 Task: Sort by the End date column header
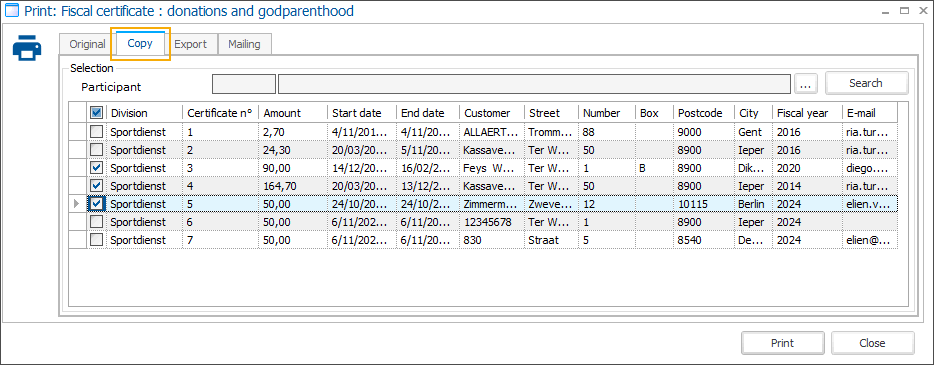click(428, 113)
